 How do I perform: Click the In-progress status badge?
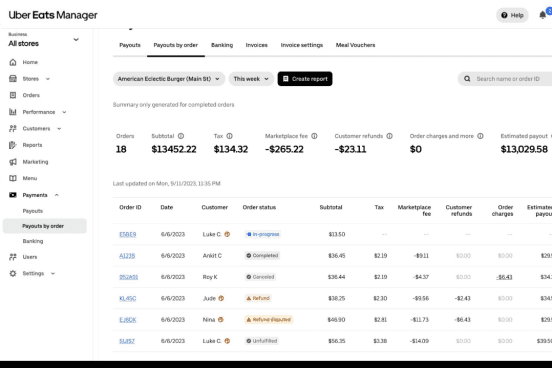(263, 234)
